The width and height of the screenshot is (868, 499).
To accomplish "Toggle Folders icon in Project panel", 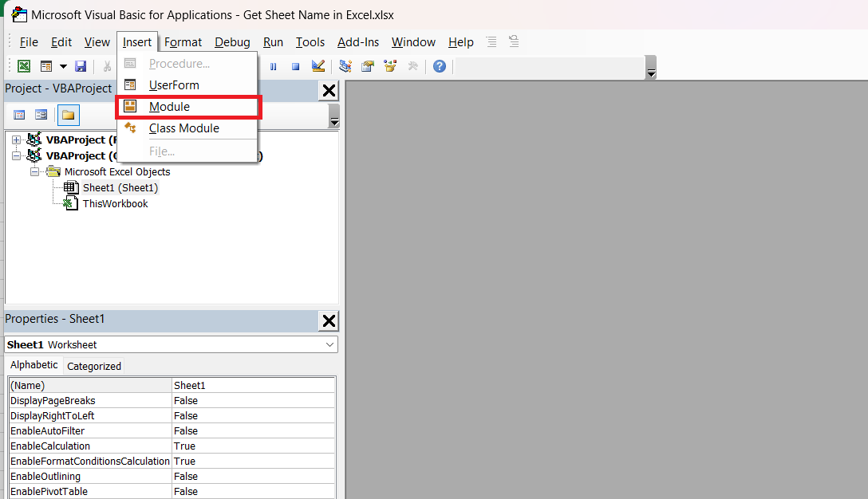I will (x=68, y=115).
